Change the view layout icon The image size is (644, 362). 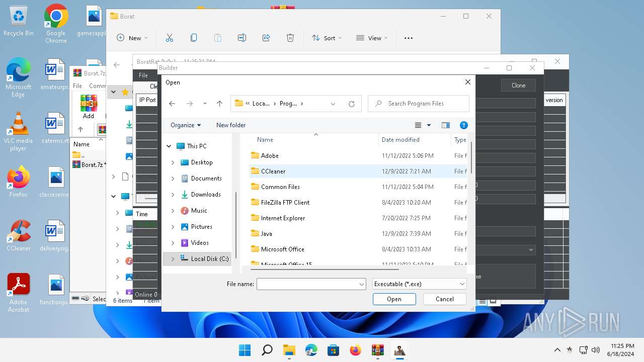[418, 125]
